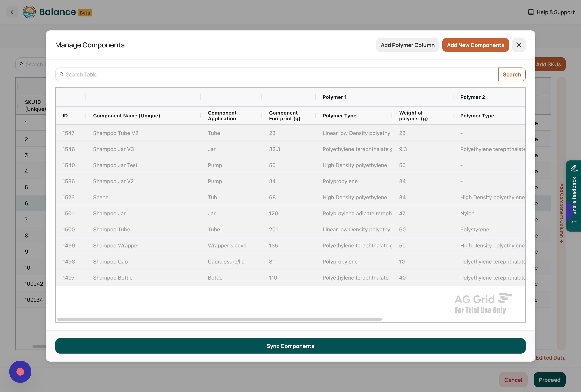The image size is (581, 392).
Task: Click Add Polymer Column button
Action: coord(408,45)
